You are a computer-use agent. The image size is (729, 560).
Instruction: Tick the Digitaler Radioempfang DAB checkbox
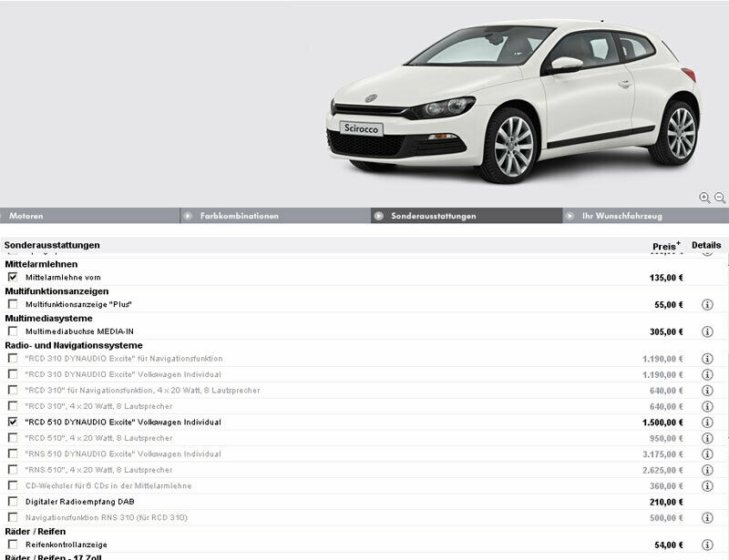pyautogui.click(x=13, y=501)
